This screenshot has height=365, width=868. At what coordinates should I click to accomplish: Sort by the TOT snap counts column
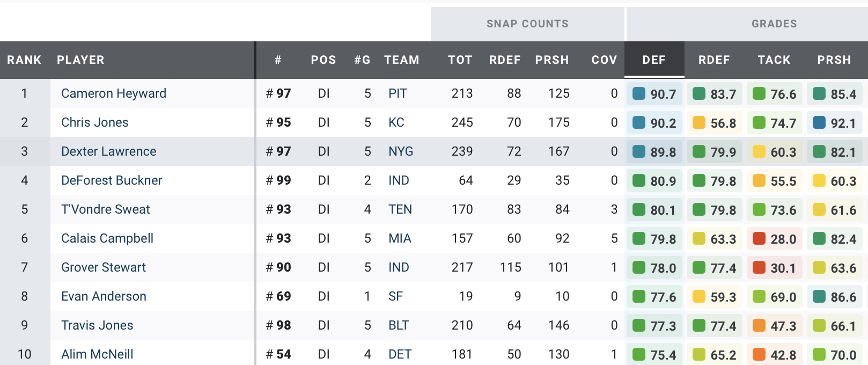tap(460, 60)
